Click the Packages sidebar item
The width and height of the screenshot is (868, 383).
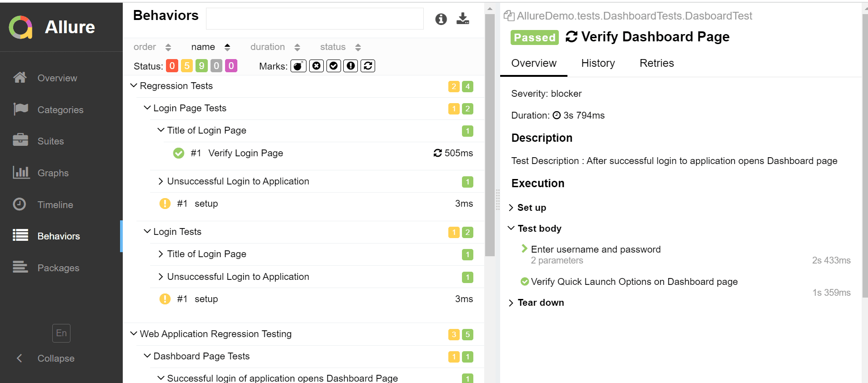[58, 268]
